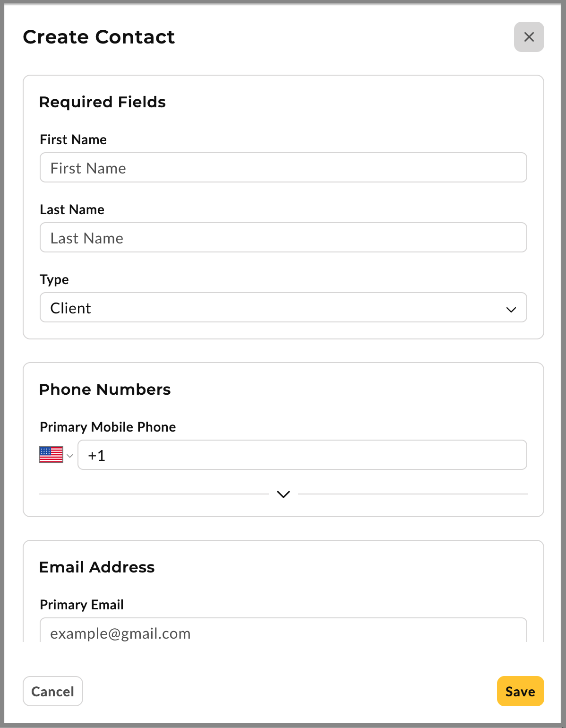Image resolution: width=566 pixels, height=728 pixels.
Task: Click inside the First Name input
Action: coord(283,167)
